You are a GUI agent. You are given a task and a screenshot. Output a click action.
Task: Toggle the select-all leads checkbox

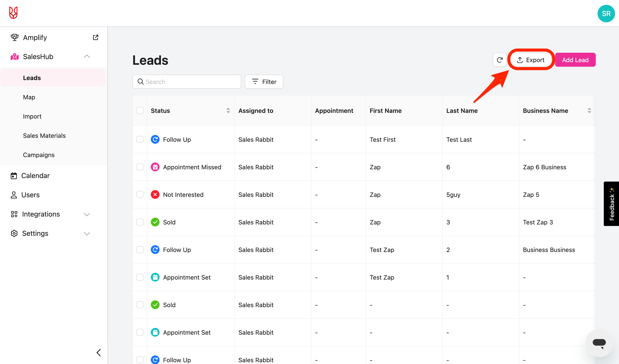coord(140,110)
